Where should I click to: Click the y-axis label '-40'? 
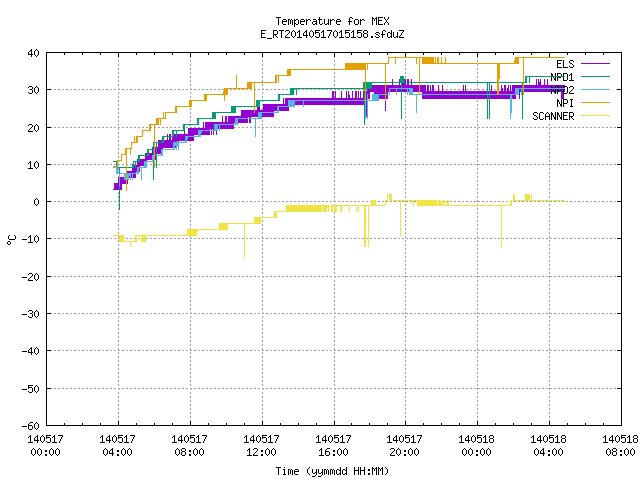click(x=31, y=351)
